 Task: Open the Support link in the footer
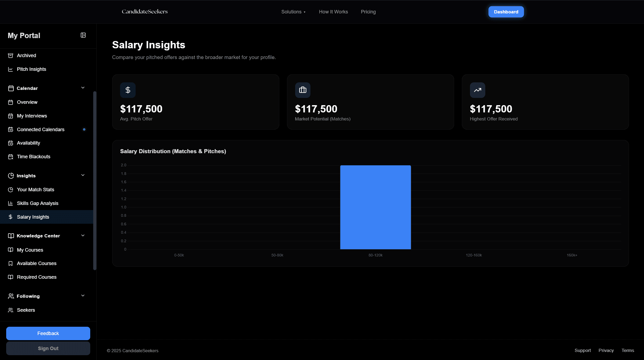(x=583, y=350)
